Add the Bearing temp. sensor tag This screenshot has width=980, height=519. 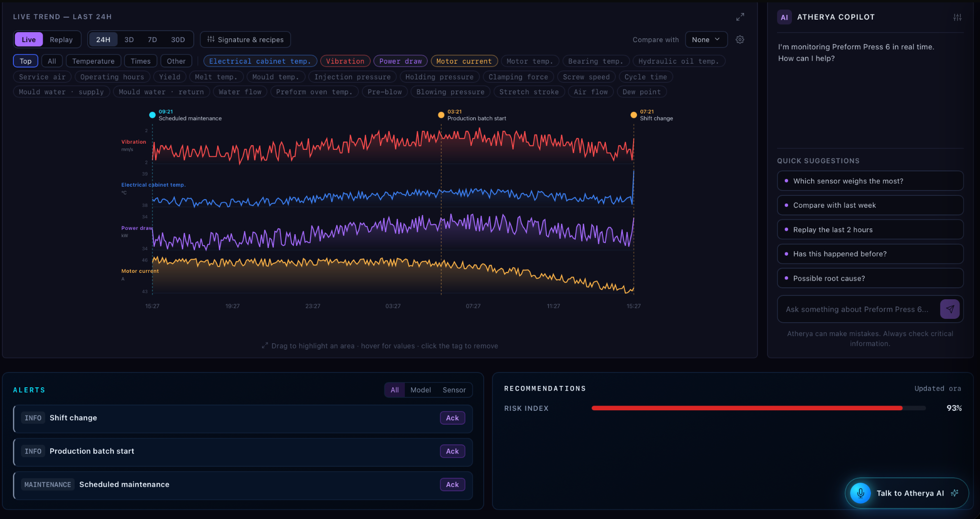pos(596,61)
